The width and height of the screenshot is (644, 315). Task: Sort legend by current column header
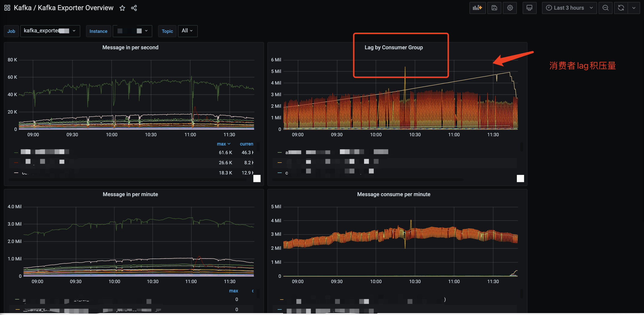tap(247, 144)
